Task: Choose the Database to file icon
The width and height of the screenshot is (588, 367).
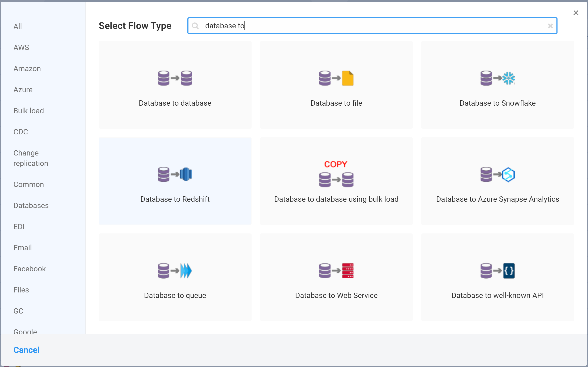Action: pyautogui.click(x=336, y=78)
